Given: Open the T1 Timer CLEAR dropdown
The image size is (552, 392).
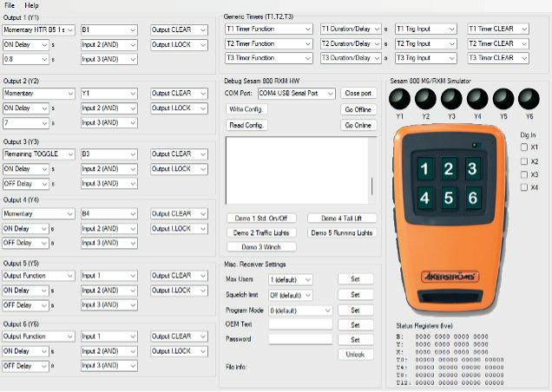Looking at the screenshot, I should tap(498, 29).
